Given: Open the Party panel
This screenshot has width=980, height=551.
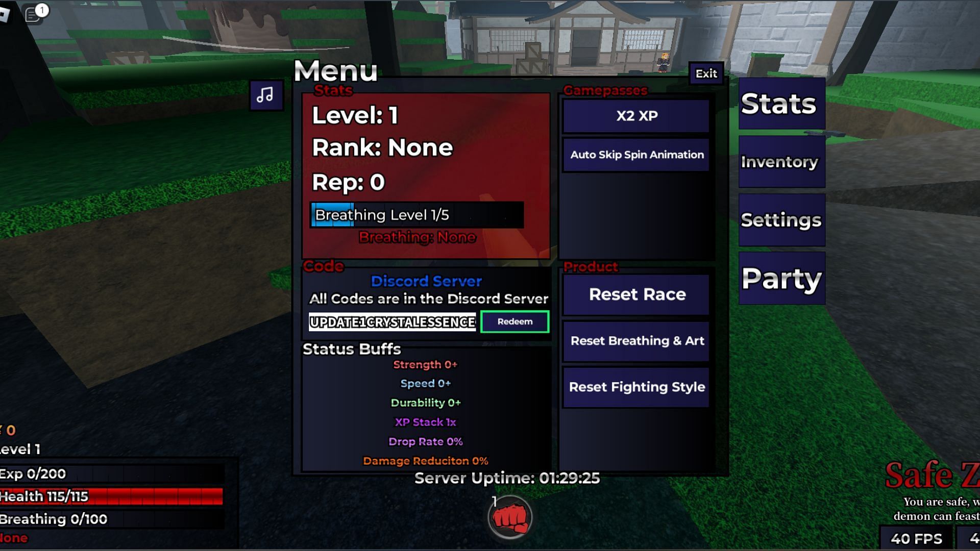Looking at the screenshot, I should [x=781, y=278].
